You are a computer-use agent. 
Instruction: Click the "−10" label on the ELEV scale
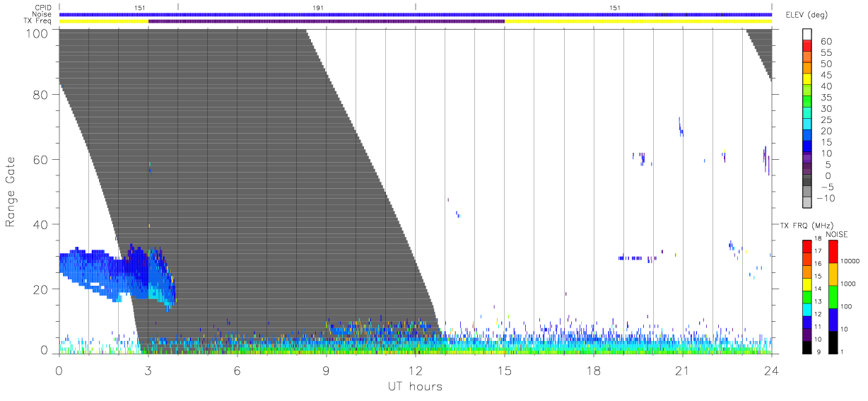826,198
